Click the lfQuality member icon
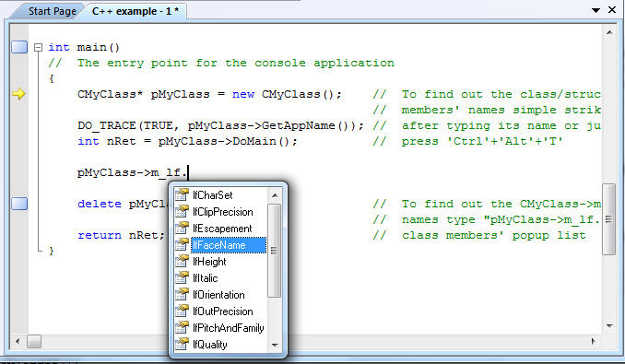 [x=182, y=344]
